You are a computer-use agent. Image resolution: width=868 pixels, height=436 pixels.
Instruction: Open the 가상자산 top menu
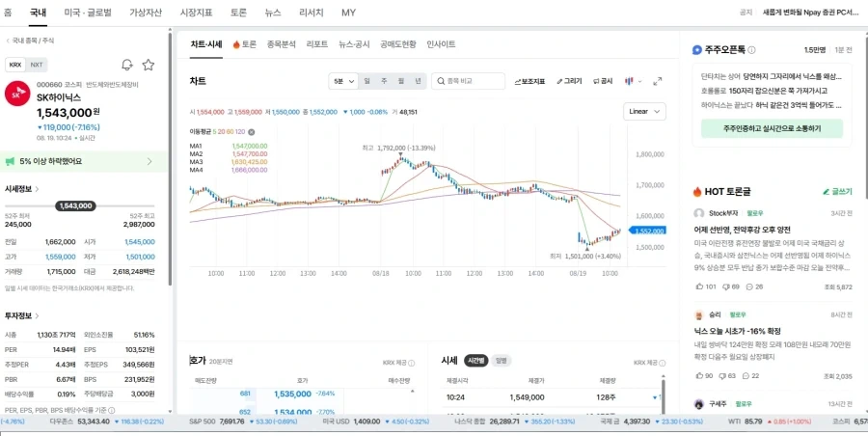coord(146,13)
